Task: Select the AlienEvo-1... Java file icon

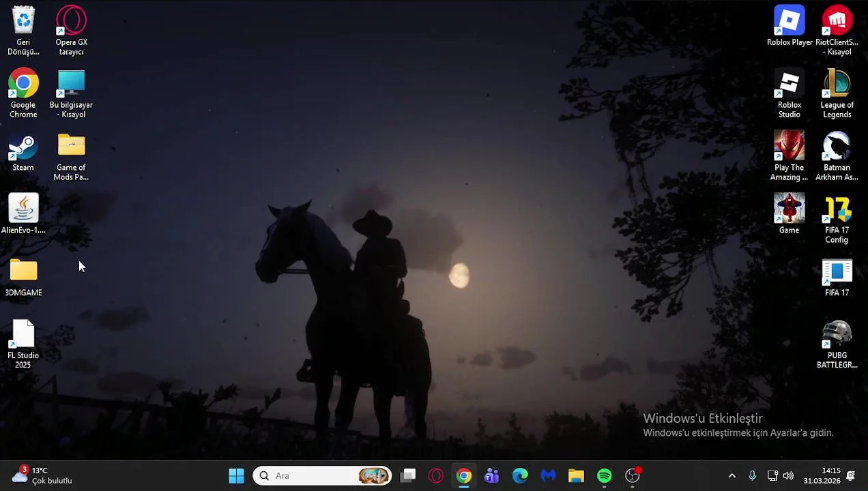Action: click(23, 214)
